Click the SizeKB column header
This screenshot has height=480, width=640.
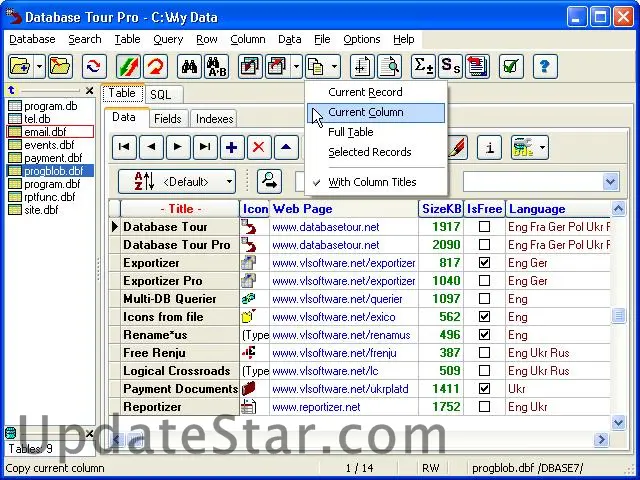click(x=441, y=209)
